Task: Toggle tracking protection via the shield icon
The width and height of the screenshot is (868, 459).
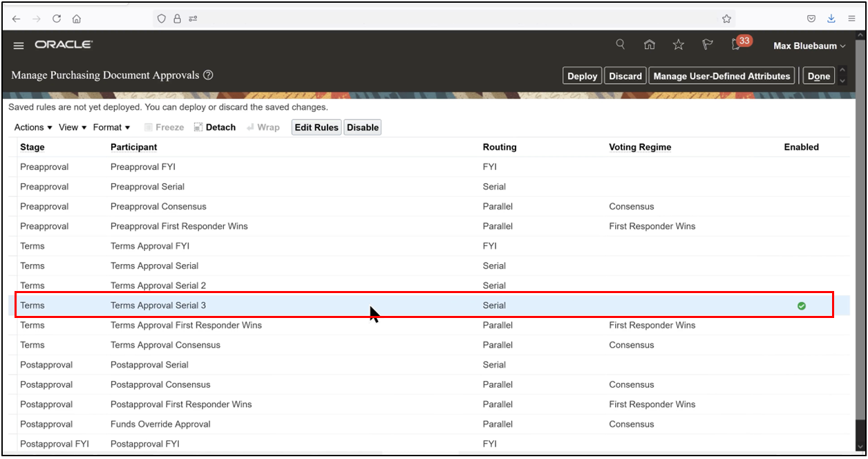Action: (x=160, y=19)
